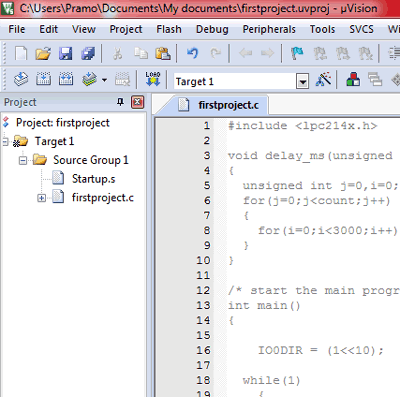Undo the last edit
The height and width of the screenshot is (397, 400).
192,53
